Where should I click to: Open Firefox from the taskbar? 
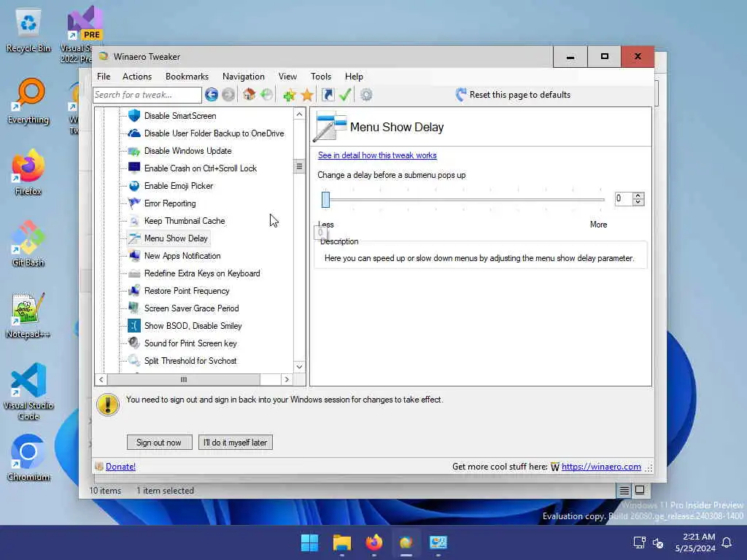[x=374, y=542]
